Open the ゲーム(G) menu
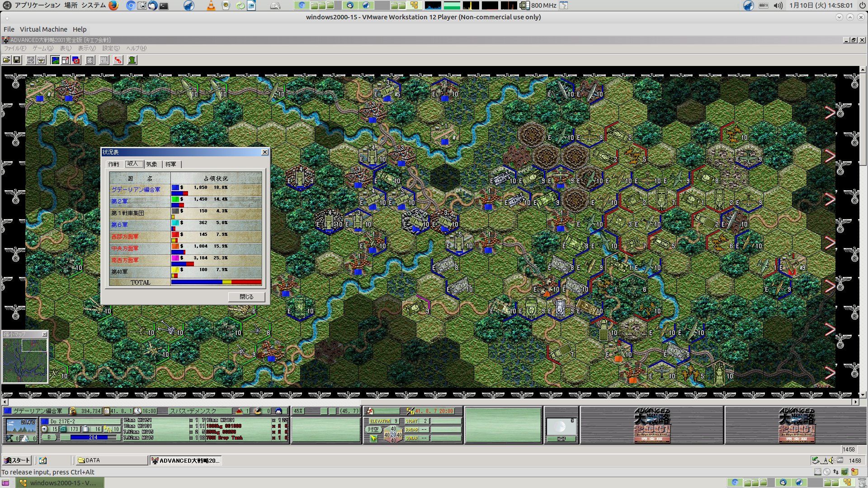This screenshot has height=488, width=868. [42, 48]
